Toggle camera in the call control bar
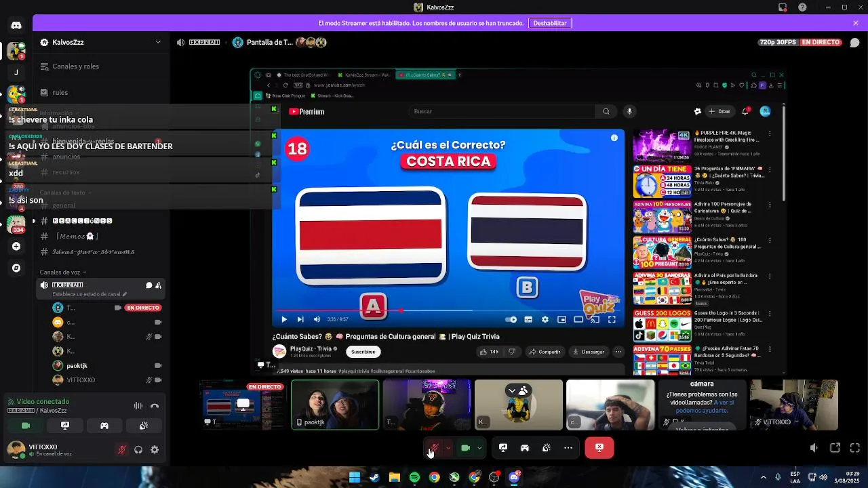The image size is (868, 488). (x=465, y=447)
